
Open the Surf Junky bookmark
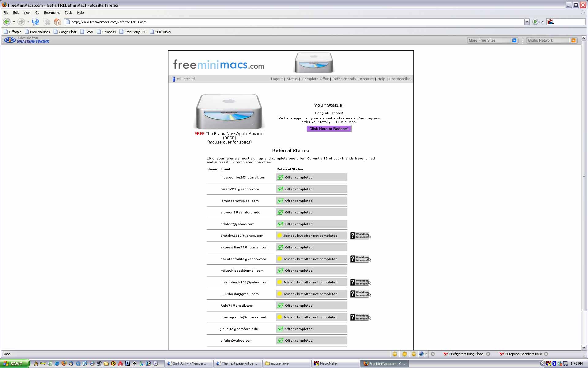[160, 32]
